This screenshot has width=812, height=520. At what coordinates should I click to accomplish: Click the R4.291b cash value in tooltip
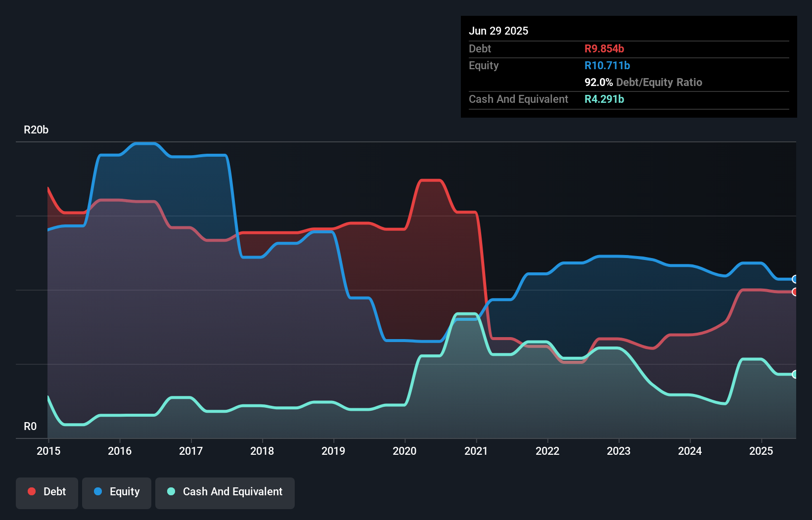point(604,99)
